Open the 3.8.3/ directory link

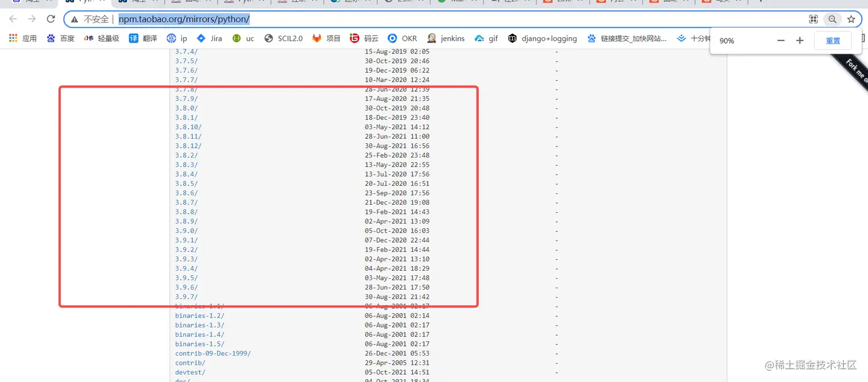[x=186, y=165]
